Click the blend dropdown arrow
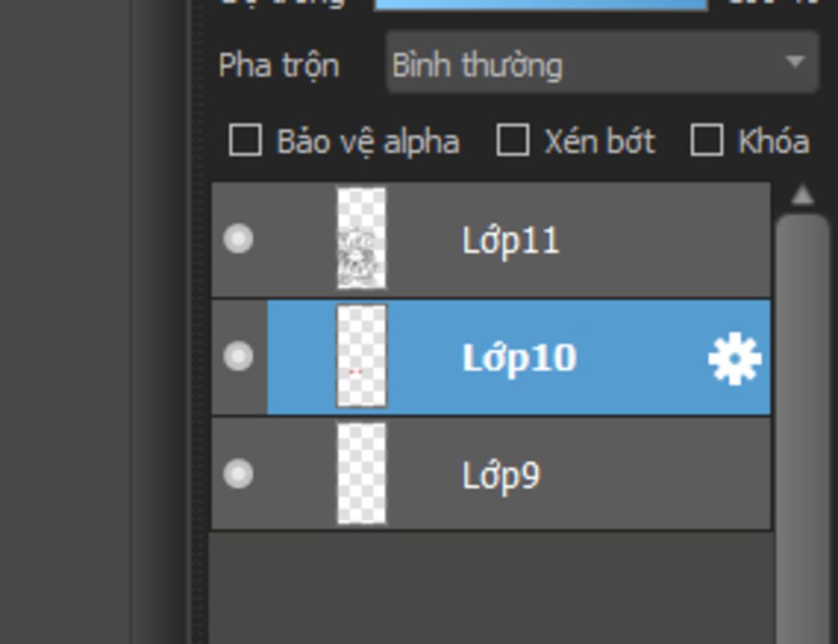838x644 pixels. [x=795, y=62]
